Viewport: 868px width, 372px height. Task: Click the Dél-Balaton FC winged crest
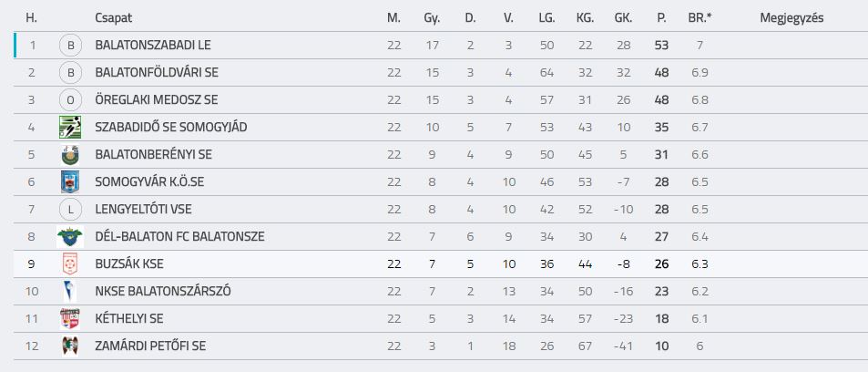click(x=70, y=237)
